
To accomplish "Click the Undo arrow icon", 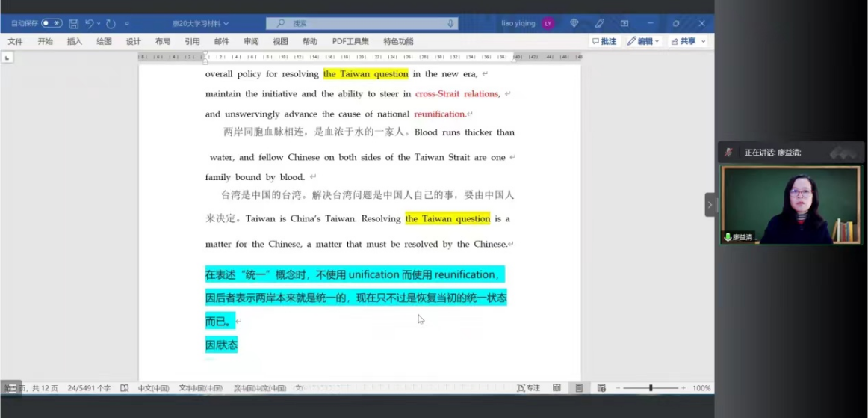I will pos(89,24).
